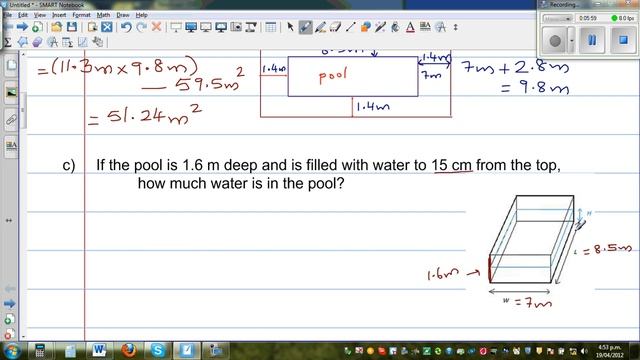The height and width of the screenshot is (360, 640).
Task: Open the Format menu
Action: tap(81, 15)
